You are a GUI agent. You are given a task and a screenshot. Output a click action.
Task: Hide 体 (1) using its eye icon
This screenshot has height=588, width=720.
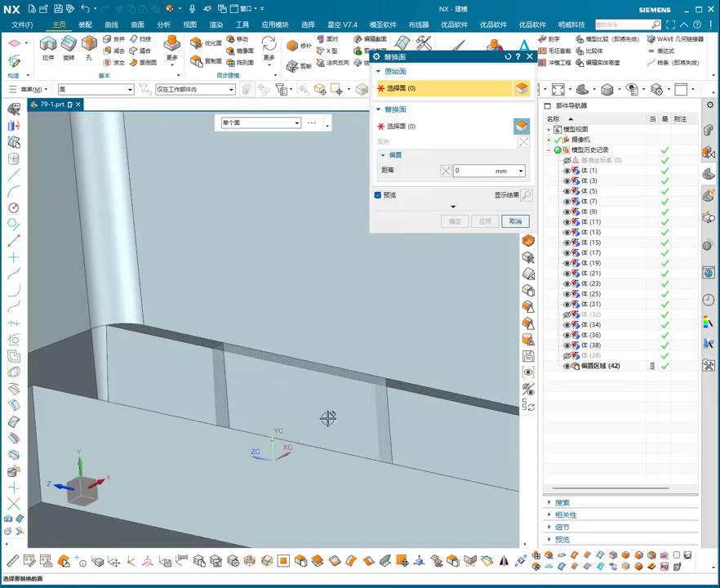[x=567, y=171]
